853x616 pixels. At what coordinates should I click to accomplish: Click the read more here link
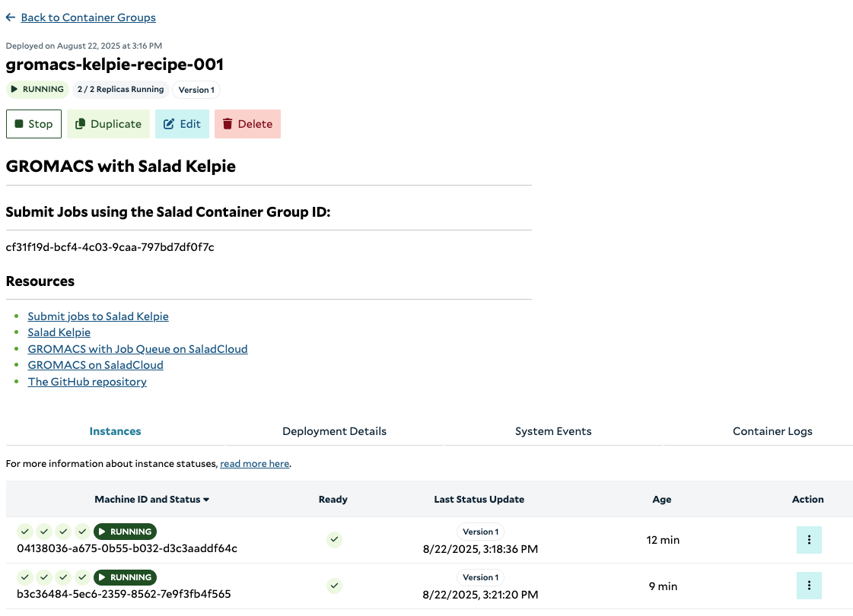click(255, 464)
